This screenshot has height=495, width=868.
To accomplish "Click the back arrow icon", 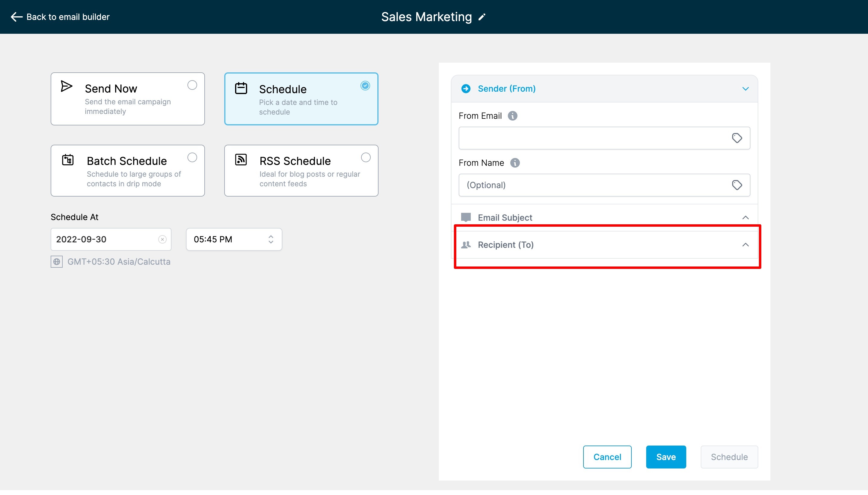I will tap(16, 17).
